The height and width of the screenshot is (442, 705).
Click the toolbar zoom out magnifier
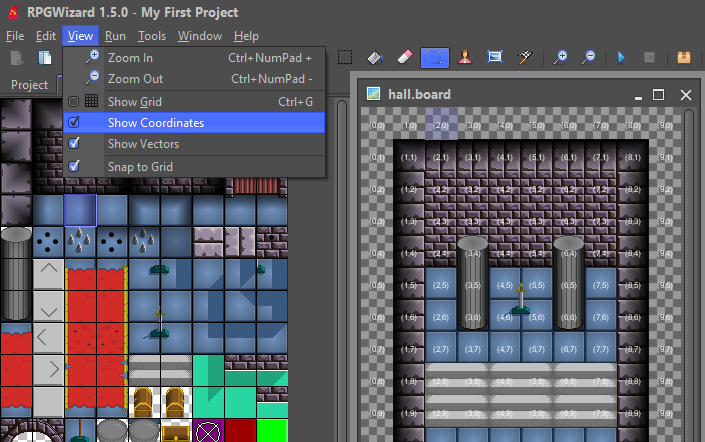click(589, 58)
